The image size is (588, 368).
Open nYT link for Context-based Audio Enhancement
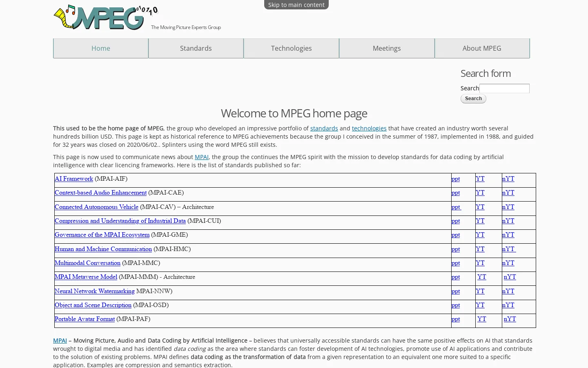coord(508,193)
